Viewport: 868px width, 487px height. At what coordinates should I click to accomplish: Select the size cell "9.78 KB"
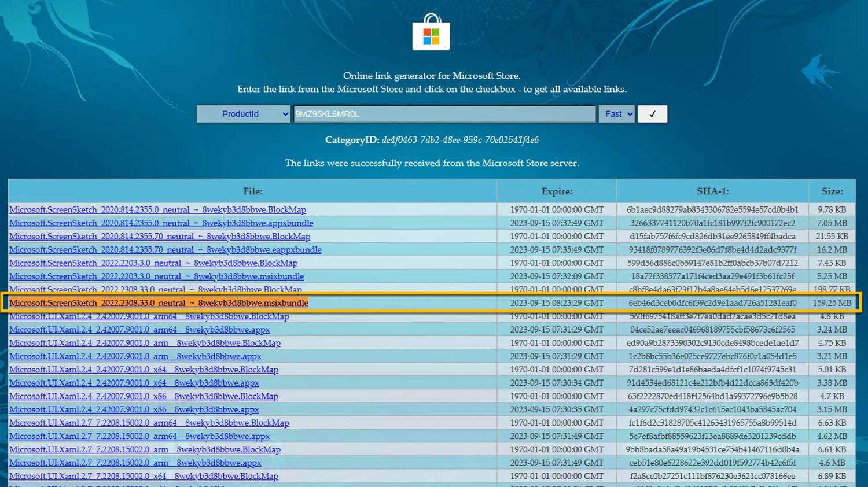click(x=832, y=210)
